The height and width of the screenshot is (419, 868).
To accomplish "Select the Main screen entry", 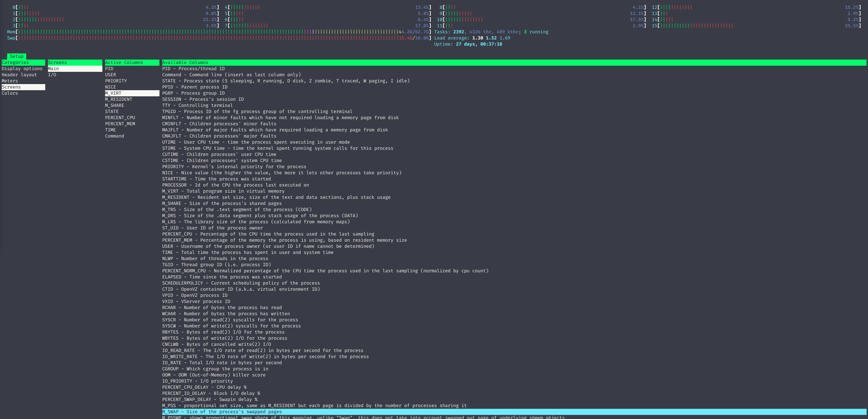I will click(x=53, y=69).
